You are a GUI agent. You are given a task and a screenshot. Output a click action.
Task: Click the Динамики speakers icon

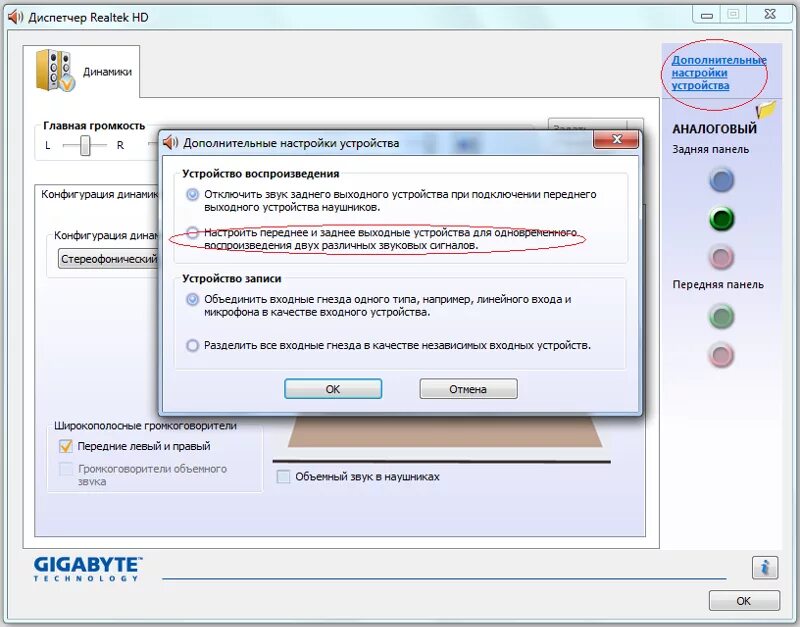(55, 71)
